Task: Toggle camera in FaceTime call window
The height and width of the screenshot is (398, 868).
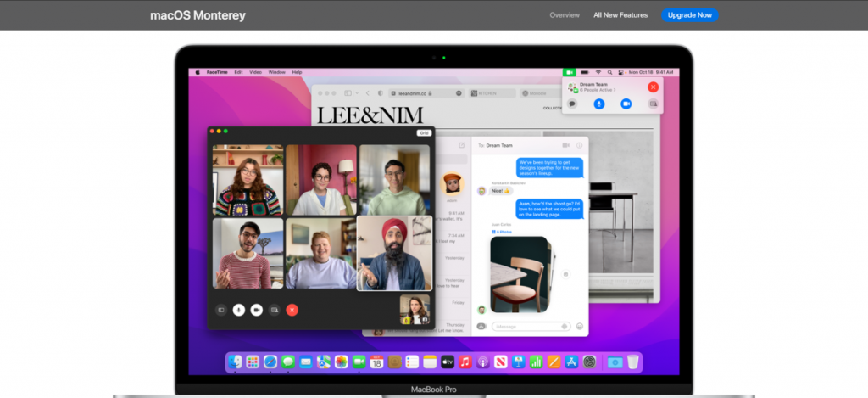Action: pos(256,310)
